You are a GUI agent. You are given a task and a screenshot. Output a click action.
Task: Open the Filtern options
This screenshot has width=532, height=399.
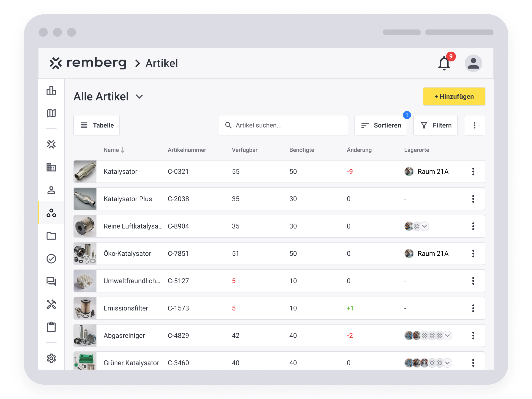pos(435,125)
